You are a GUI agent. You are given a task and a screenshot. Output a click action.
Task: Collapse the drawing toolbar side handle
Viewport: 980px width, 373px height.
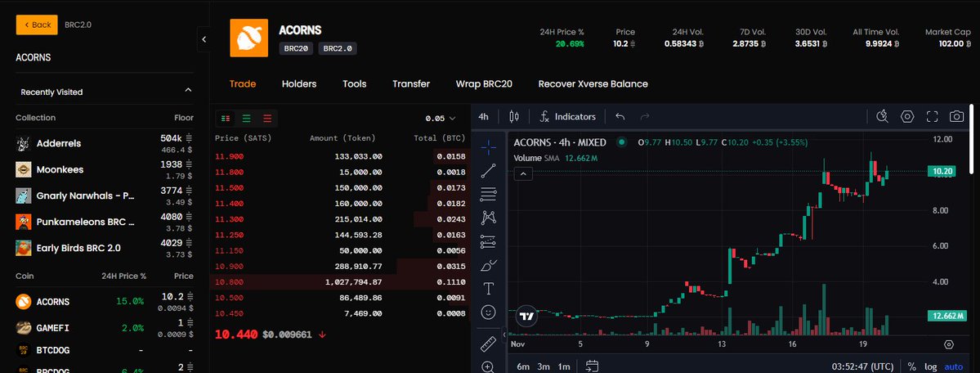503,333
